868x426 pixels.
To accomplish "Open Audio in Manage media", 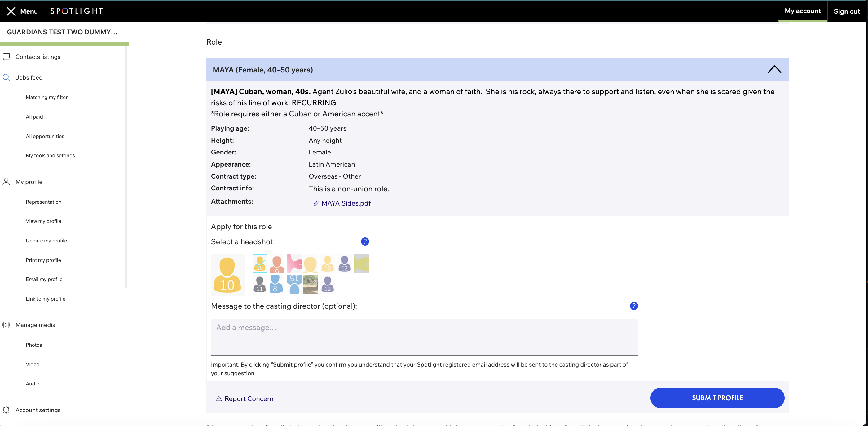I will point(33,384).
